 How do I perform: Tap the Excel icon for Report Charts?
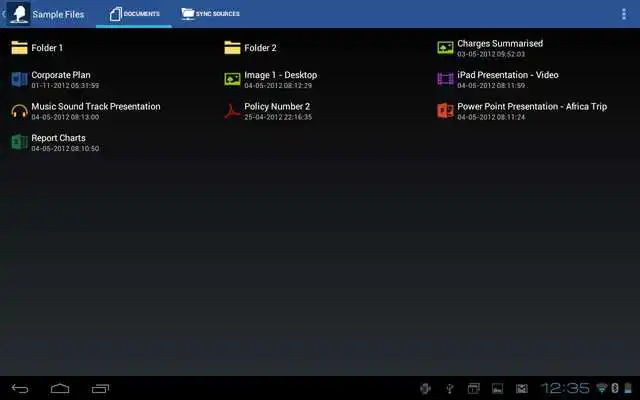pyautogui.click(x=18, y=142)
